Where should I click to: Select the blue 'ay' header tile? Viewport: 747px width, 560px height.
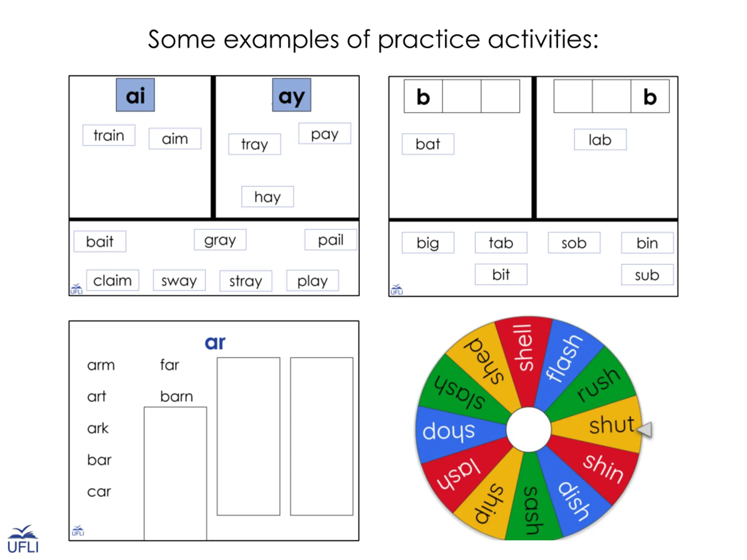292,95
